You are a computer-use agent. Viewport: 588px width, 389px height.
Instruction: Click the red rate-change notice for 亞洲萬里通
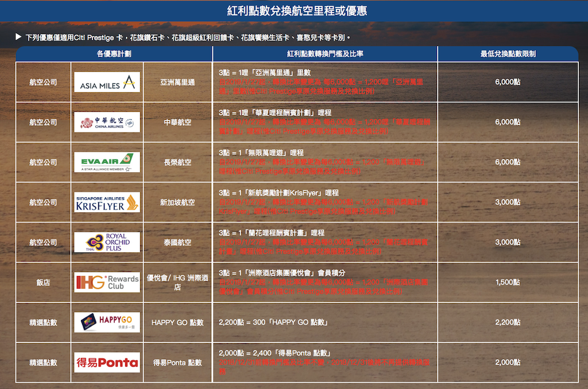(322, 87)
